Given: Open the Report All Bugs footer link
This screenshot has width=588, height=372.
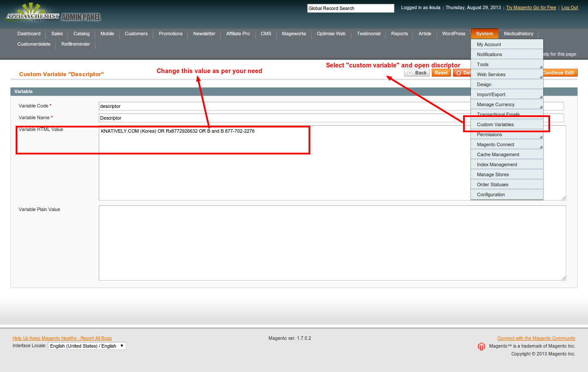Looking at the screenshot, I should point(62,338).
